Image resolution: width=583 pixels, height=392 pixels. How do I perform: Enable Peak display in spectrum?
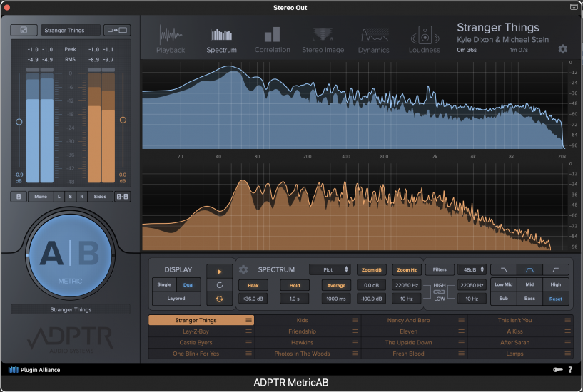click(253, 285)
